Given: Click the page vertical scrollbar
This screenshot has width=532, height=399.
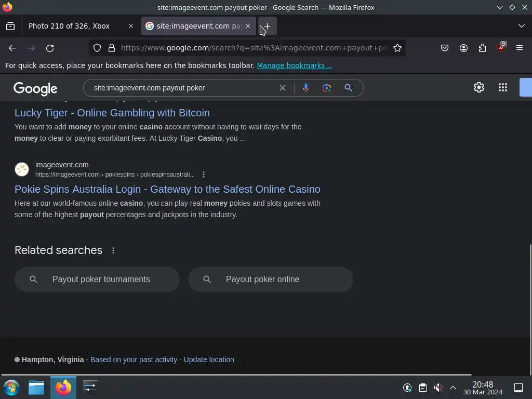Looking at the screenshot, I should pyautogui.click(x=530, y=309).
